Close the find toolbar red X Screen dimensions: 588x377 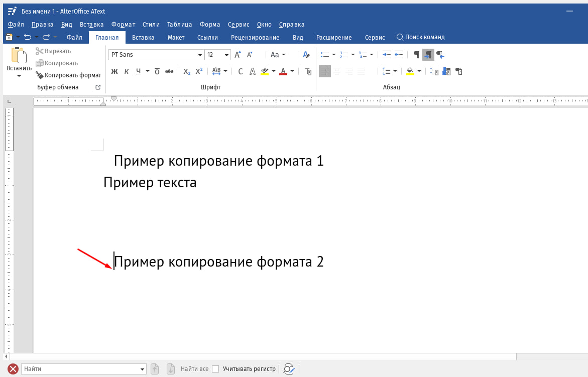coord(13,369)
